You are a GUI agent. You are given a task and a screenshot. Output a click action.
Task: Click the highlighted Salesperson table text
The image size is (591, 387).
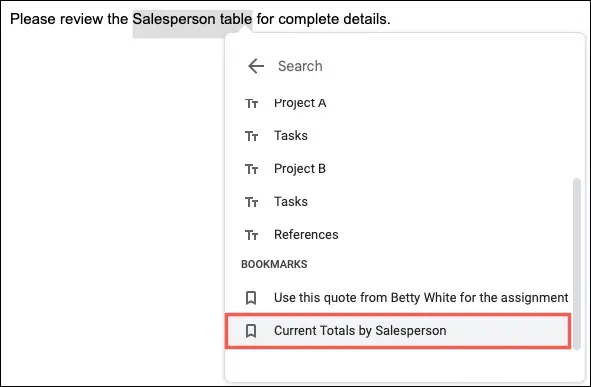[192, 19]
